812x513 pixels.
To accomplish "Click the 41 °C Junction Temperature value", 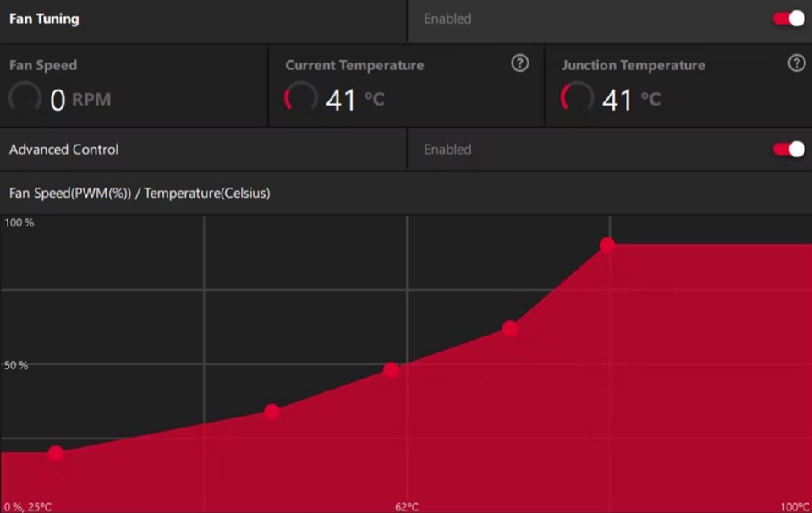I will click(x=632, y=100).
